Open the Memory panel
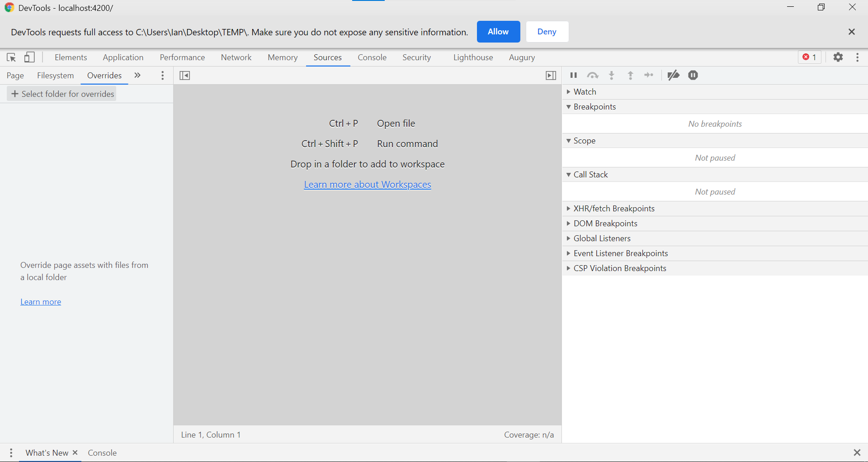The image size is (868, 462). click(x=283, y=57)
